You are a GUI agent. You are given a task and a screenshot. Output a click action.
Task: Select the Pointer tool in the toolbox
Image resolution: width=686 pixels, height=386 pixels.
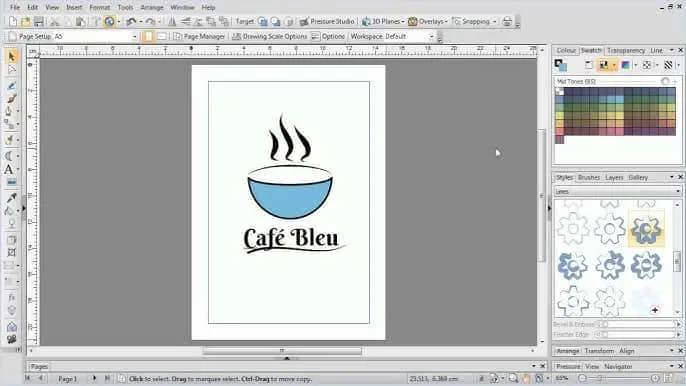(12, 56)
